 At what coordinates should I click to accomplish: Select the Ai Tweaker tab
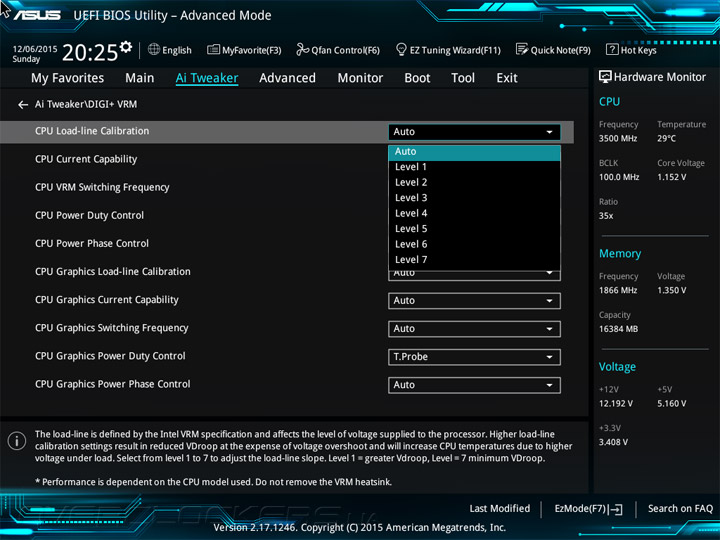(207, 78)
